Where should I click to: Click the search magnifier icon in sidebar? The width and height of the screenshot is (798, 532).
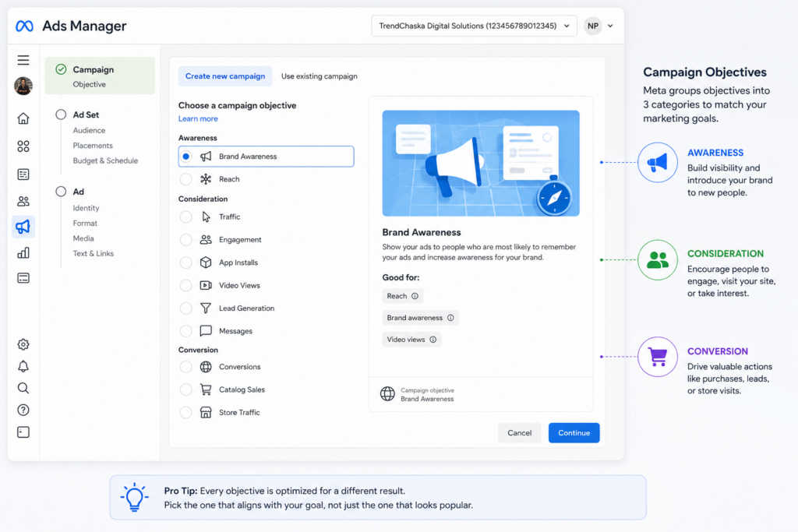pos(23,388)
